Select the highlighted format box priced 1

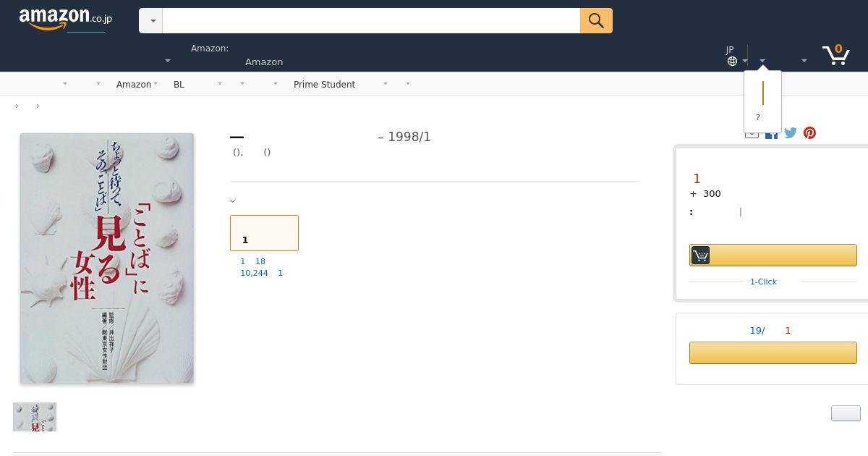tap(264, 233)
